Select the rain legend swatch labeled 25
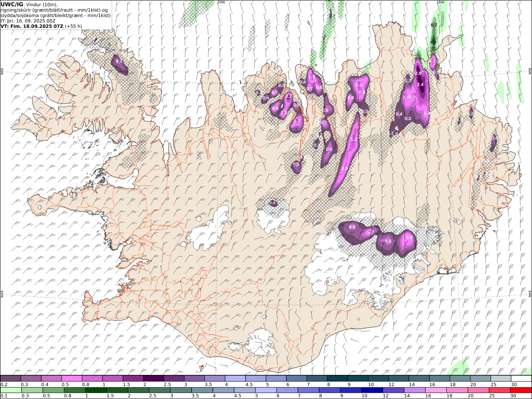 tap(500, 390)
